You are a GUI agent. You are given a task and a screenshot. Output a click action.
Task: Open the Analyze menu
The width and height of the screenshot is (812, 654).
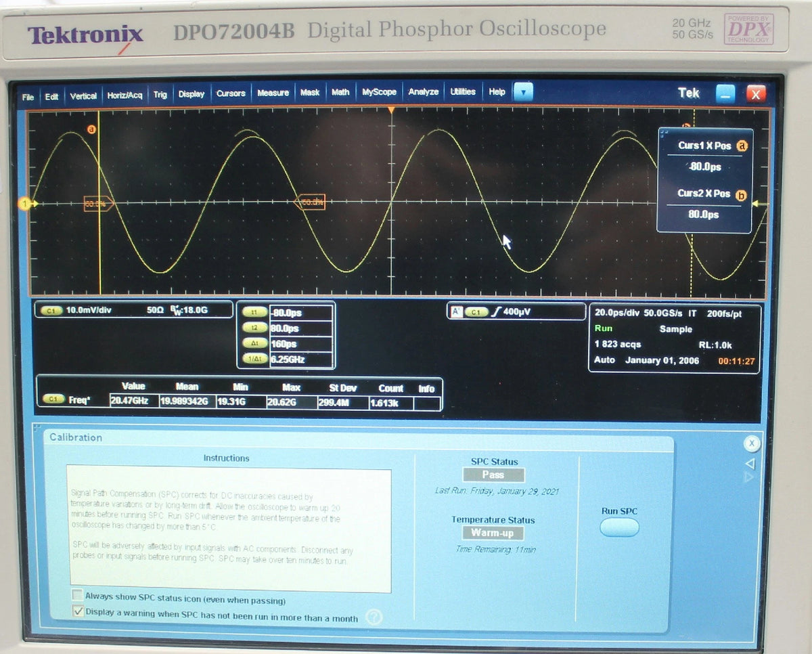click(424, 91)
